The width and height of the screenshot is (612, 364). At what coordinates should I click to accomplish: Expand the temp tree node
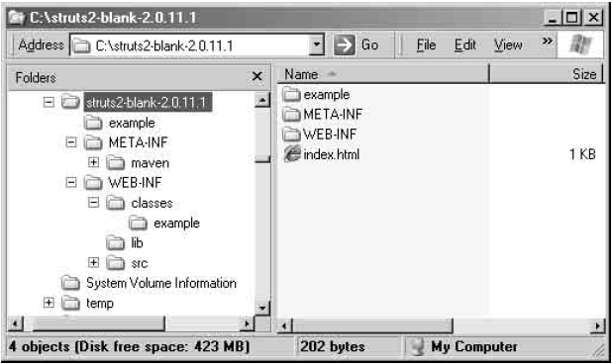point(49,303)
